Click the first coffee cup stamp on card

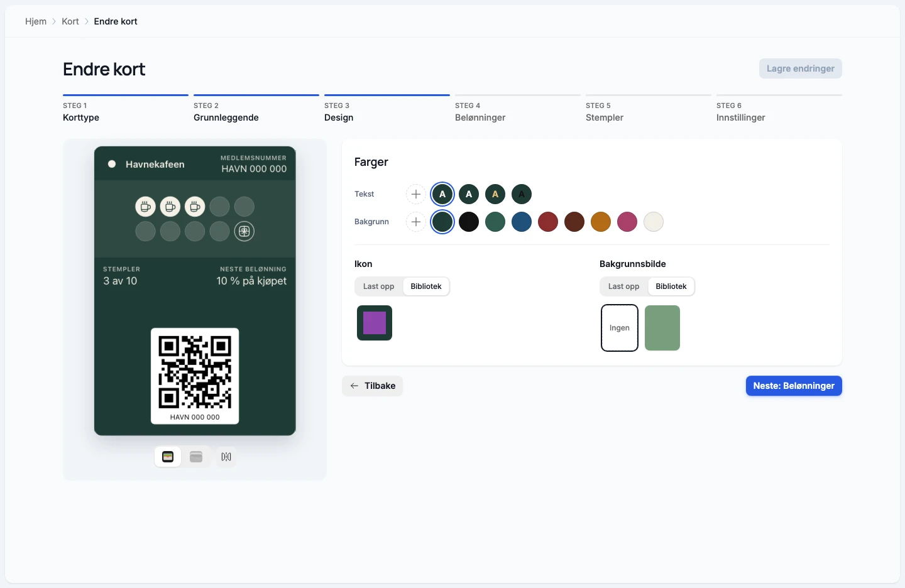[x=145, y=206]
